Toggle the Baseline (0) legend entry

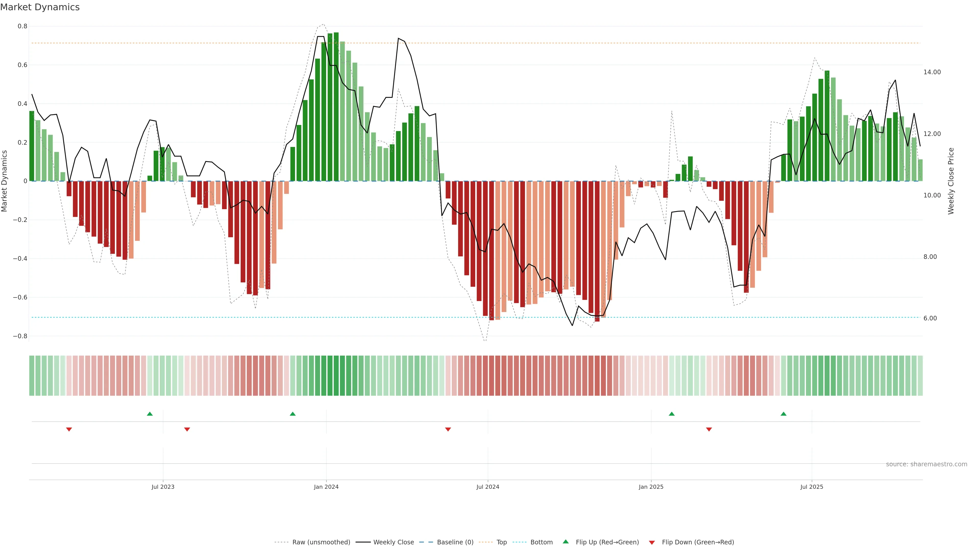(x=455, y=542)
